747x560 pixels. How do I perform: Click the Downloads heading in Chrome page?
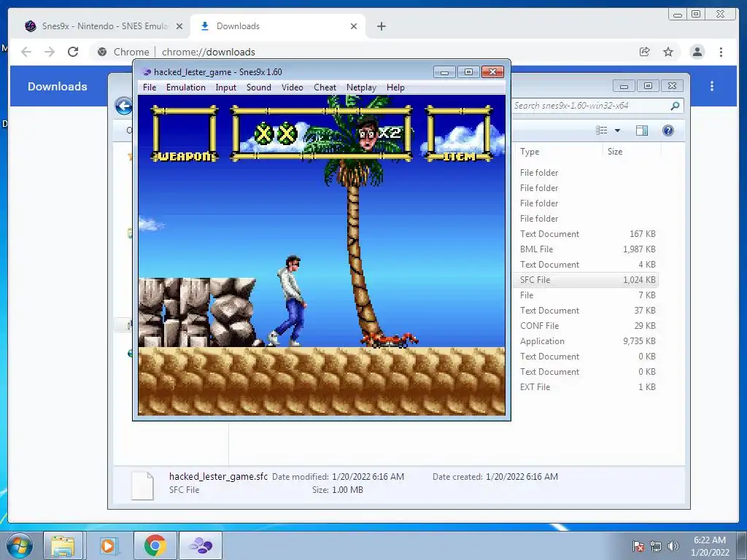coord(57,87)
